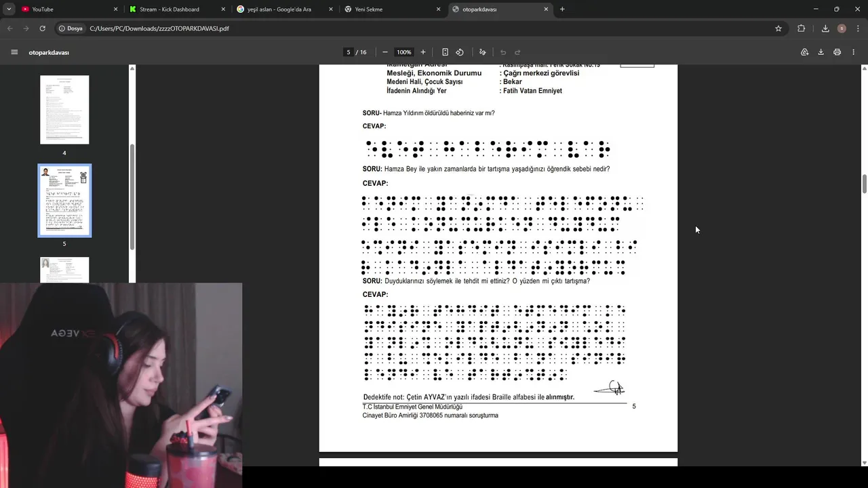
Task: Enable the PDF draw annotation tool
Action: coord(483,52)
